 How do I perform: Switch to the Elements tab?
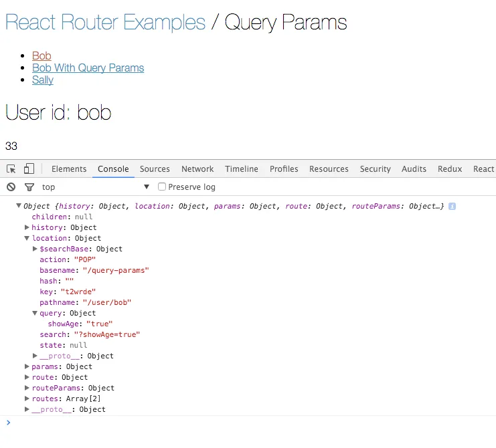tap(69, 169)
